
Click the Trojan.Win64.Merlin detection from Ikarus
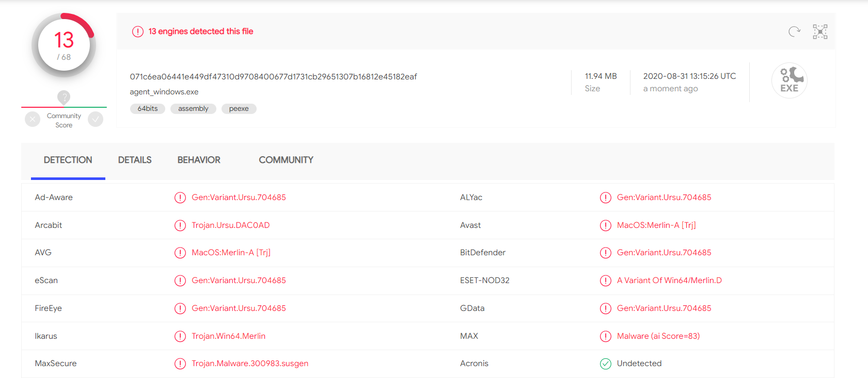[x=228, y=336]
